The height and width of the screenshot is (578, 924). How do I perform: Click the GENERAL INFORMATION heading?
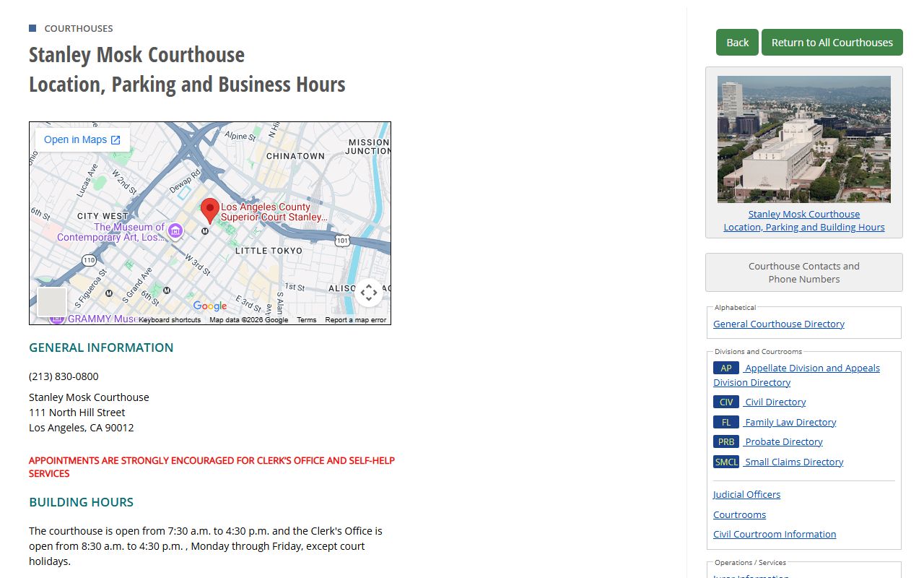pyautogui.click(x=101, y=348)
